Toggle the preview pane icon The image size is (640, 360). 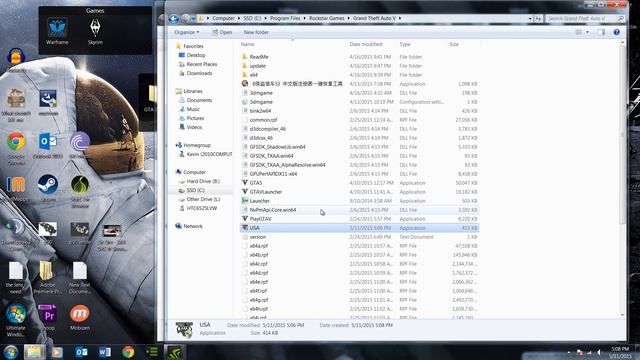(601, 32)
